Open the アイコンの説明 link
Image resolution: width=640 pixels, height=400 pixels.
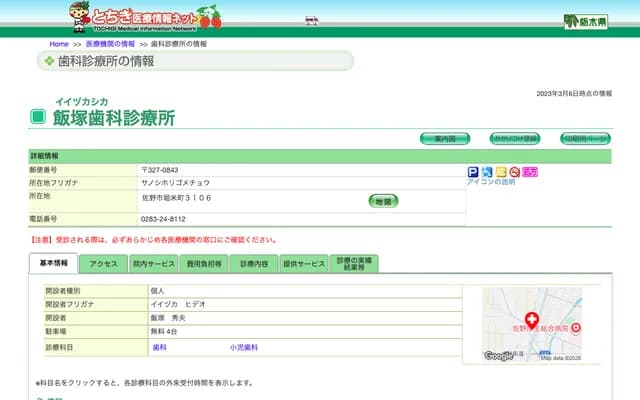point(491,182)
